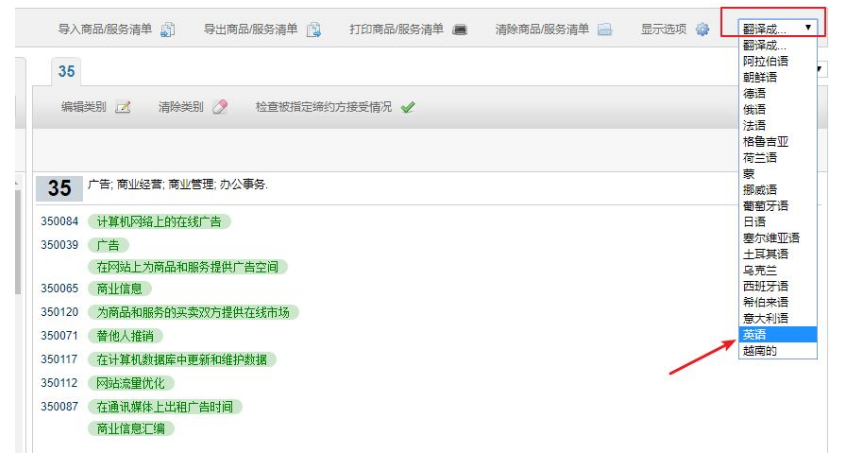Screen dimensions: 864x454
Task: Select 俄语 from translation list
Action: click(777, 109)
